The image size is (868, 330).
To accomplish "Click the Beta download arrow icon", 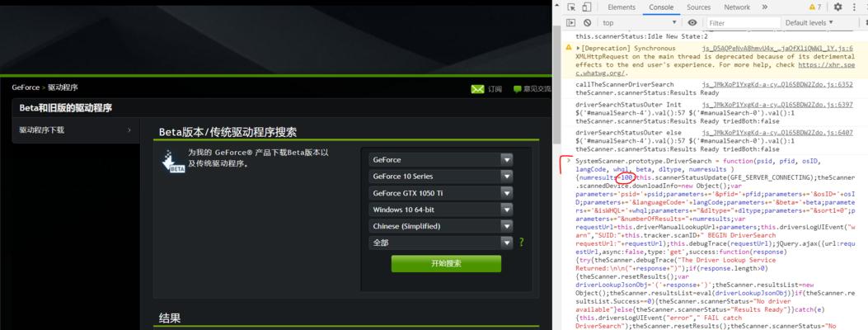I will 173,162.
